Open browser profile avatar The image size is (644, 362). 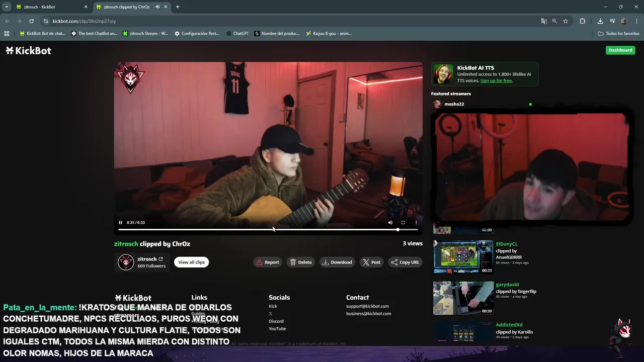(624, 21)
